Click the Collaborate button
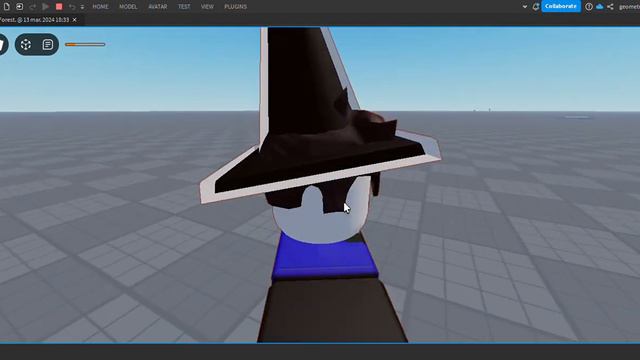Screen dimensions: 640x360 click(x=561, y=6)
